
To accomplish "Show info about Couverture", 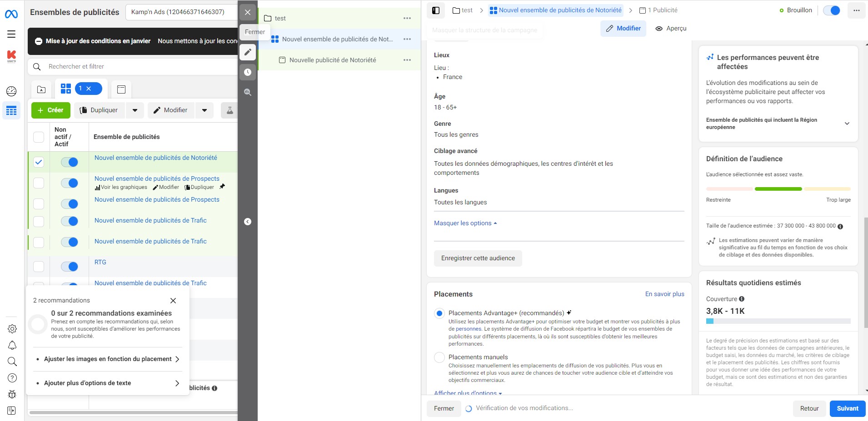I will [742, 299].
